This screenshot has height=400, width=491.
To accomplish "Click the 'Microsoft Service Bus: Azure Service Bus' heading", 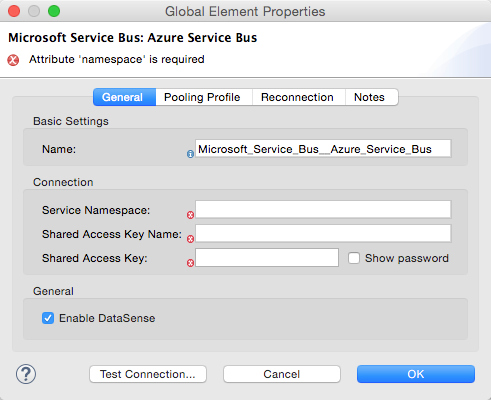I will click(132, 38).
